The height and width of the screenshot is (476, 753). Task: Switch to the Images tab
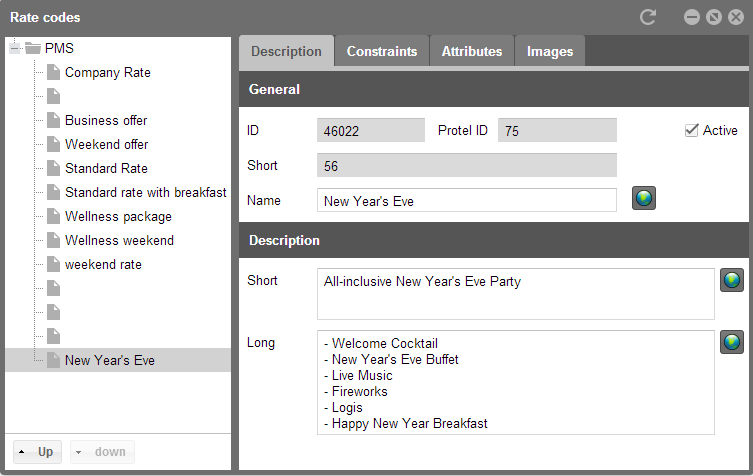click(x=550, y=51)
